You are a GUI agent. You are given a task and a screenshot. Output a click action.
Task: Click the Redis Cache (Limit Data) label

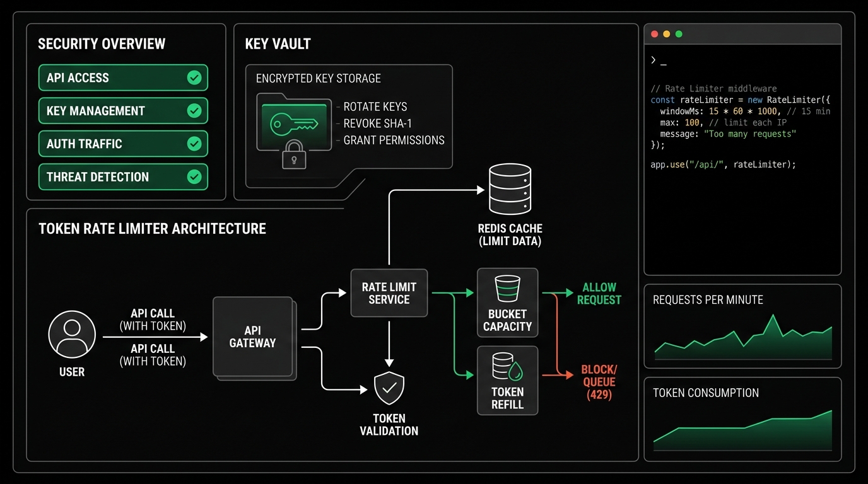(x=510, y=234)
